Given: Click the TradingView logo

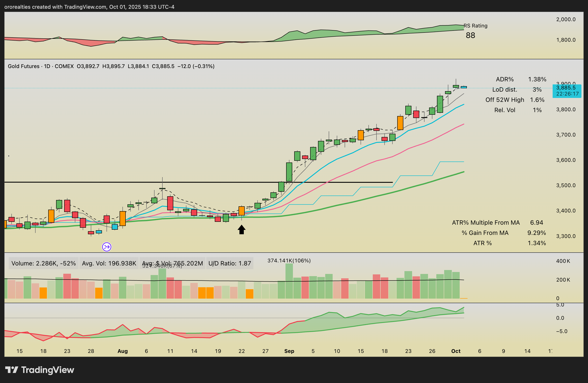Looking at the screenshot, I should point(40,370).
